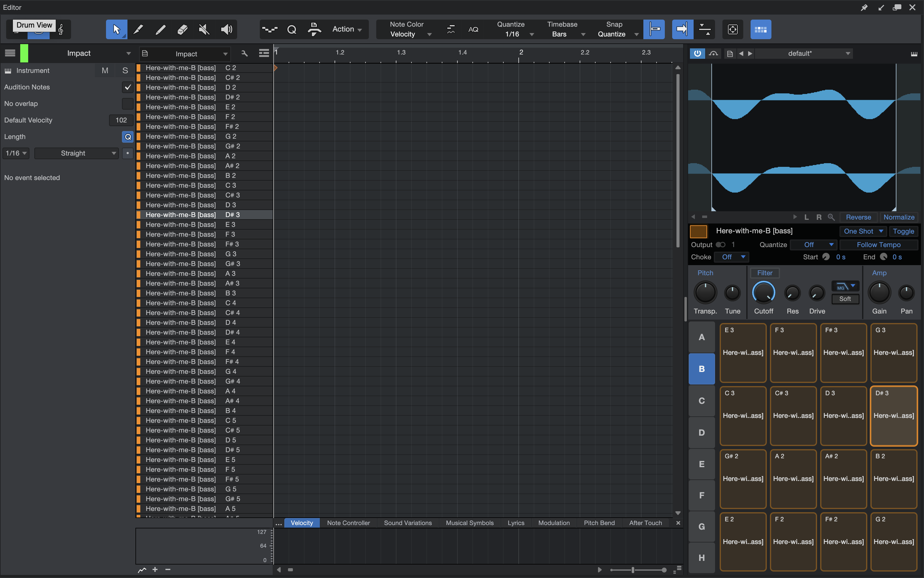Toggle the Soft clip button
Viewport: 924px width, 578px height.
click(845, 299)
